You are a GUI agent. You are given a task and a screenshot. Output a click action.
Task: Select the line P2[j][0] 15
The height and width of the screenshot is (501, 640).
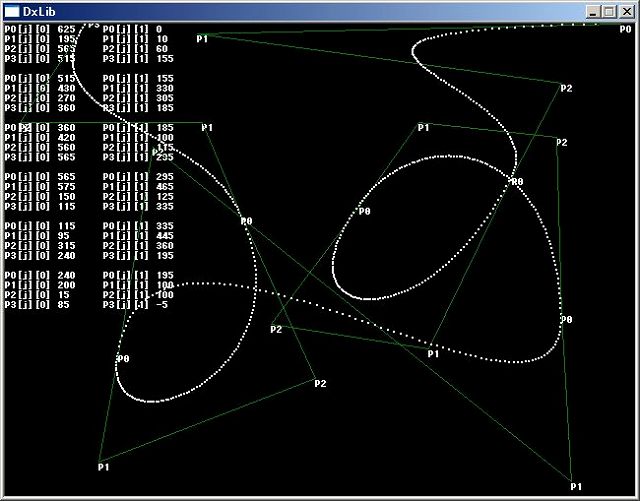[37, 295]
